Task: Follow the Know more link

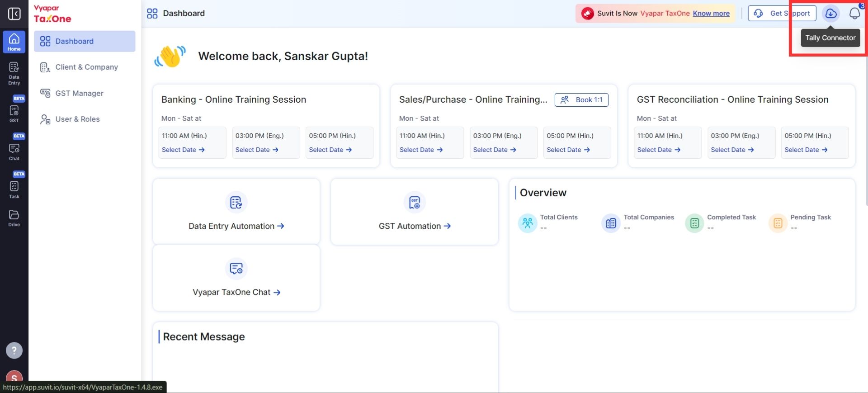Action: point(711,14)
